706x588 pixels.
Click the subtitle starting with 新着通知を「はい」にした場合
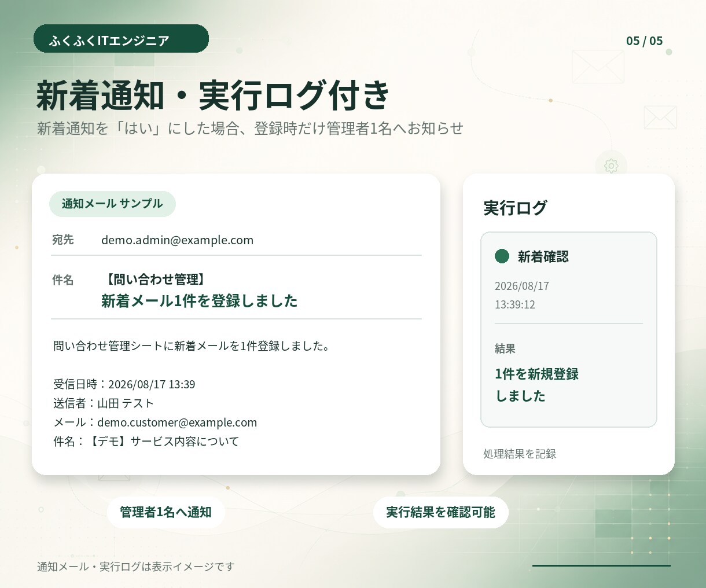click(250, 128)
